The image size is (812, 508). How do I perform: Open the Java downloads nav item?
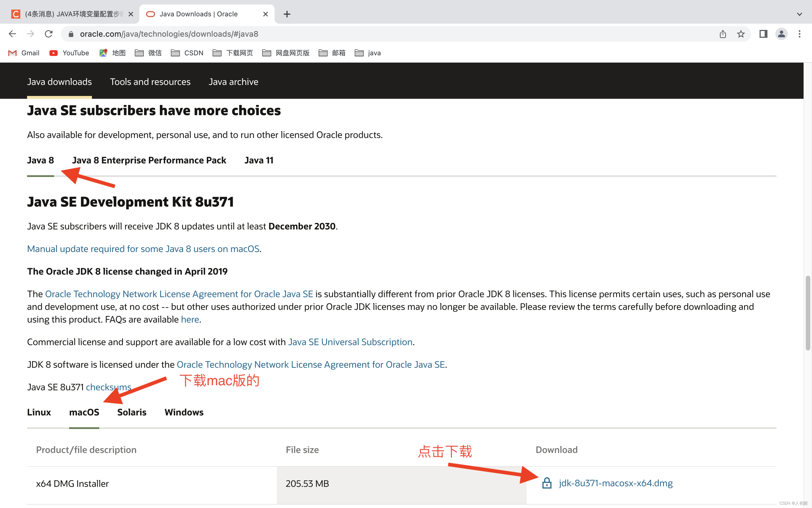click(59, 82)
